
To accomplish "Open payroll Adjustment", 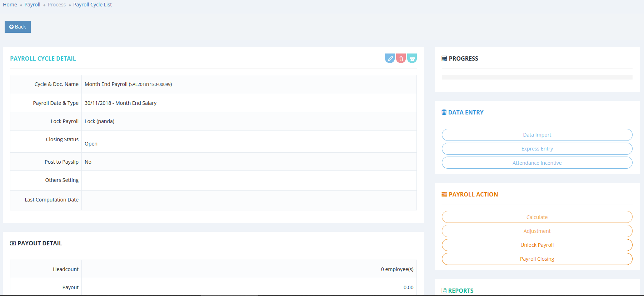I will pyautogui.click(x=537, y=231).
